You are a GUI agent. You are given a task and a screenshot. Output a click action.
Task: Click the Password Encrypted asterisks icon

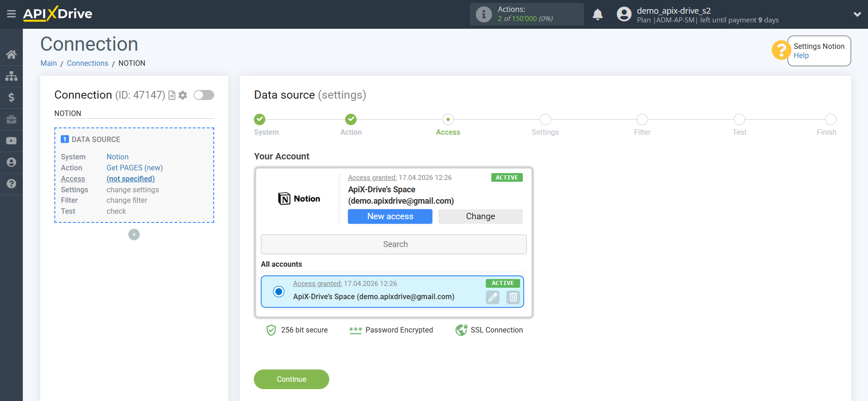355,330
